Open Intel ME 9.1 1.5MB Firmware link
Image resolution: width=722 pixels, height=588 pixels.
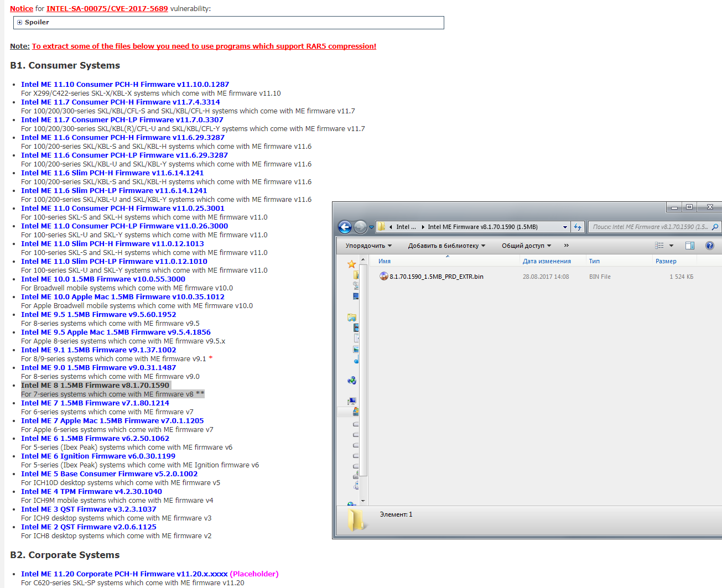click(98, 350)
